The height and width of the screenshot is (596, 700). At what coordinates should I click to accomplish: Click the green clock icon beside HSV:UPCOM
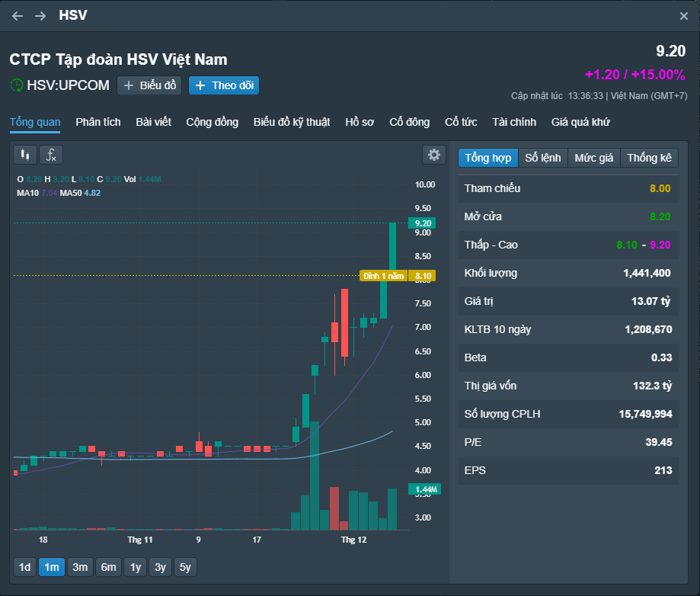click(17, 85)
